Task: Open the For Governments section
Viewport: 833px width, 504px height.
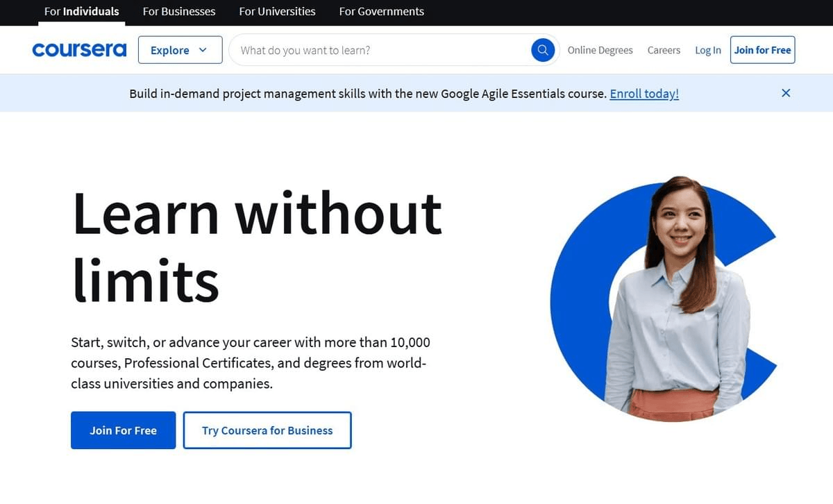Action: [381, 11]
